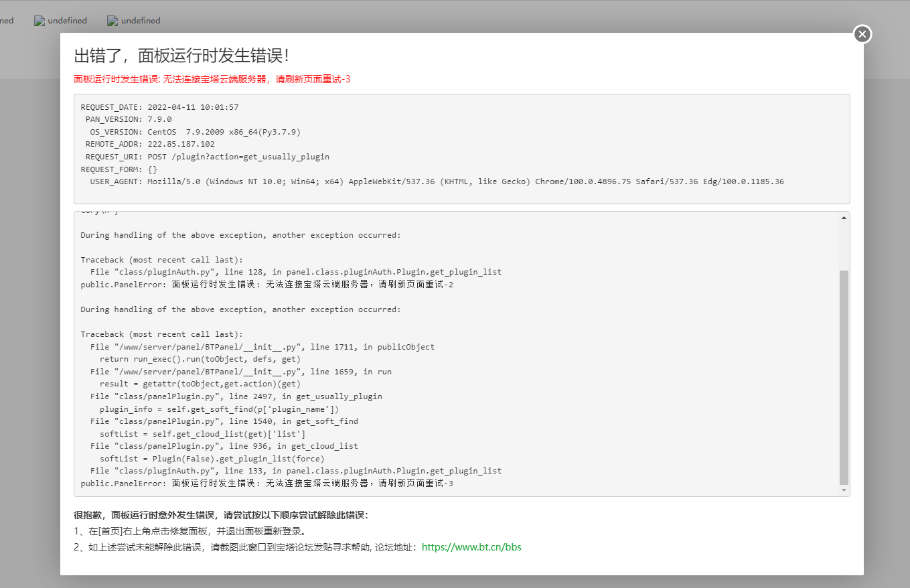Click the PAN_VERSION 7.9.0 line

[129, 119]
